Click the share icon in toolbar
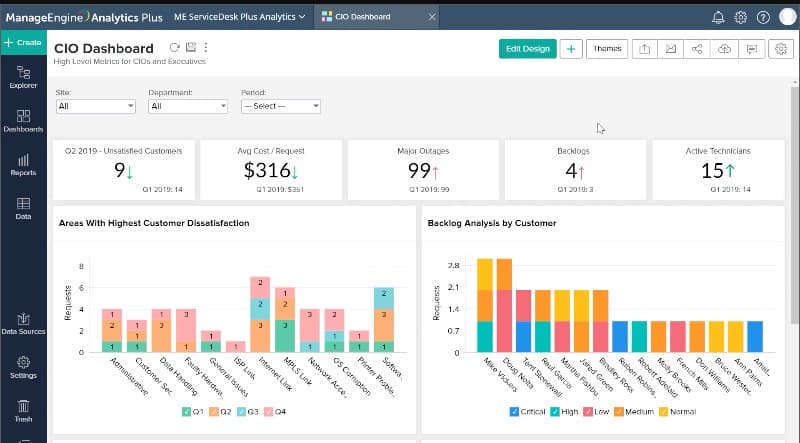Viewport: 800px width, 443px height. [697, 49]
